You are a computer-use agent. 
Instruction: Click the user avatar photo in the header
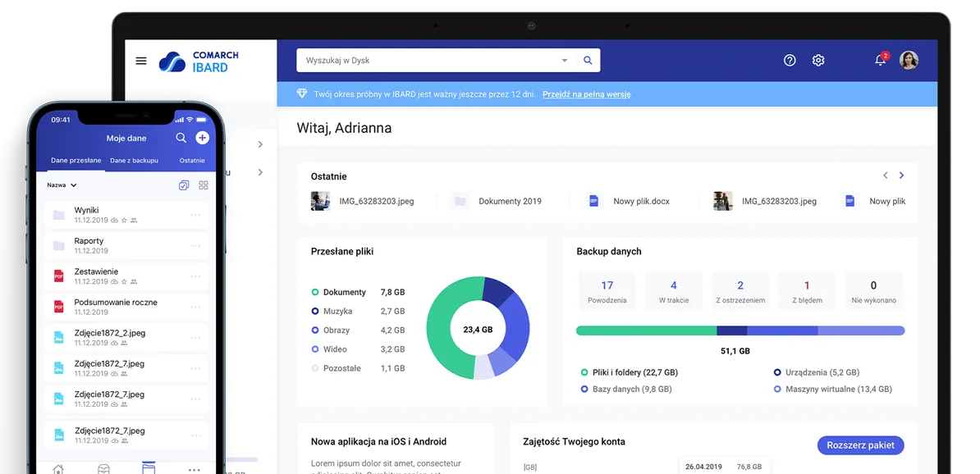click(909, 60)
